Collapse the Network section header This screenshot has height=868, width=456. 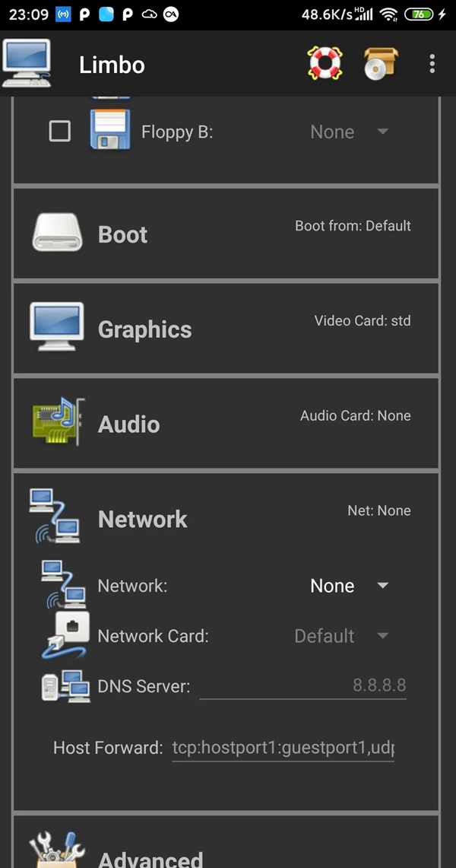coord(226,517)
